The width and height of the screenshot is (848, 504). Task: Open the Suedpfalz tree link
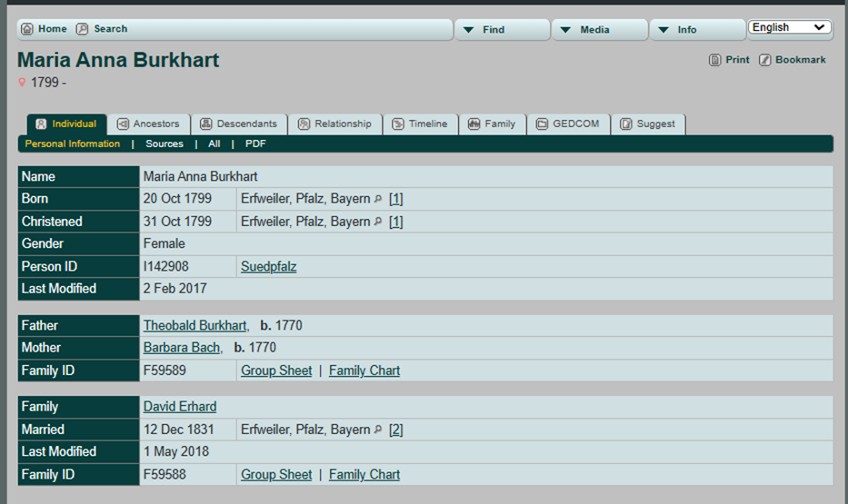[x=268, y=267]
